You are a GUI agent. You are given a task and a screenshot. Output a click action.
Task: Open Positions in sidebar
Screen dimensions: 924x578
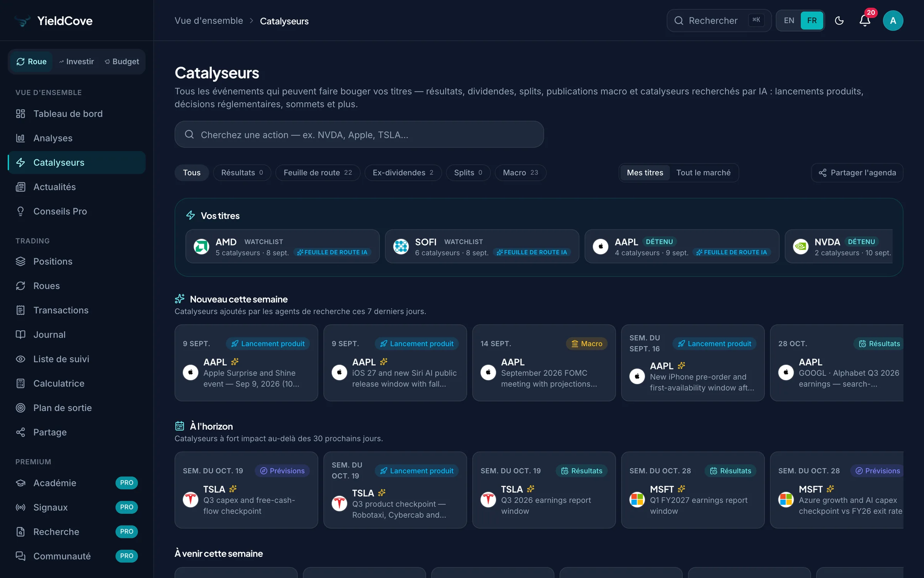pos(77,261)
